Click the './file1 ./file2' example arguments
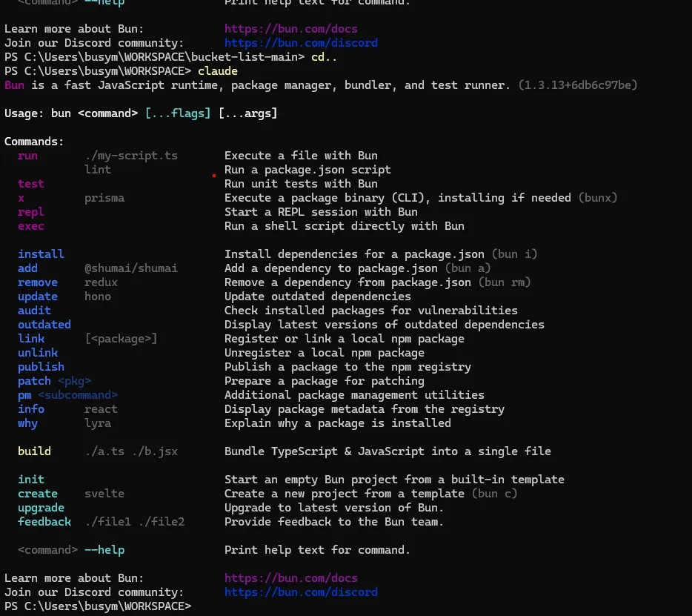The width and height of the screenshot is (692, 616). (135, 522)
